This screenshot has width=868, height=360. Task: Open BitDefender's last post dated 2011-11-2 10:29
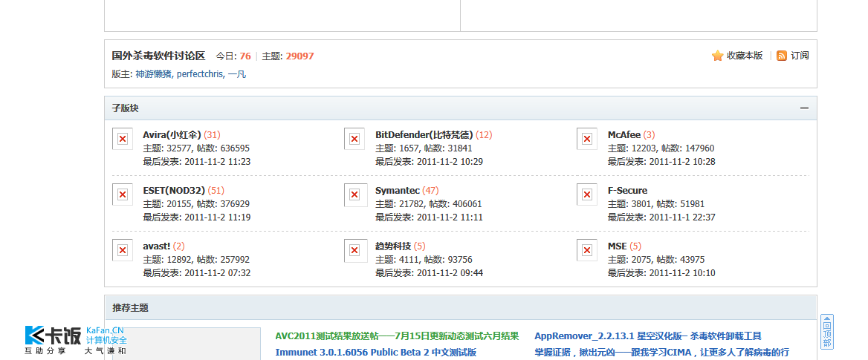click(x=450, y=162)
